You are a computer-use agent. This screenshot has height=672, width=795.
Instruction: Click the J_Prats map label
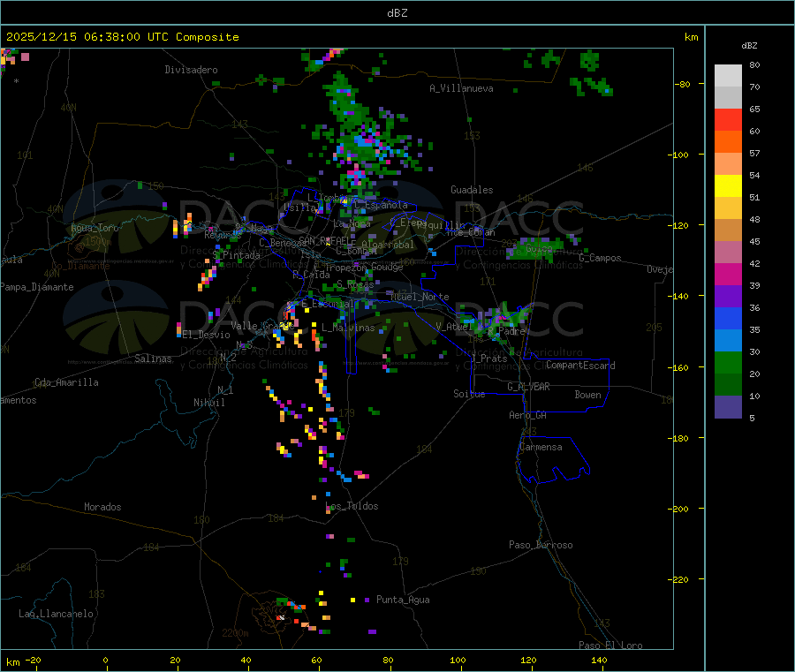pos(489,359)
